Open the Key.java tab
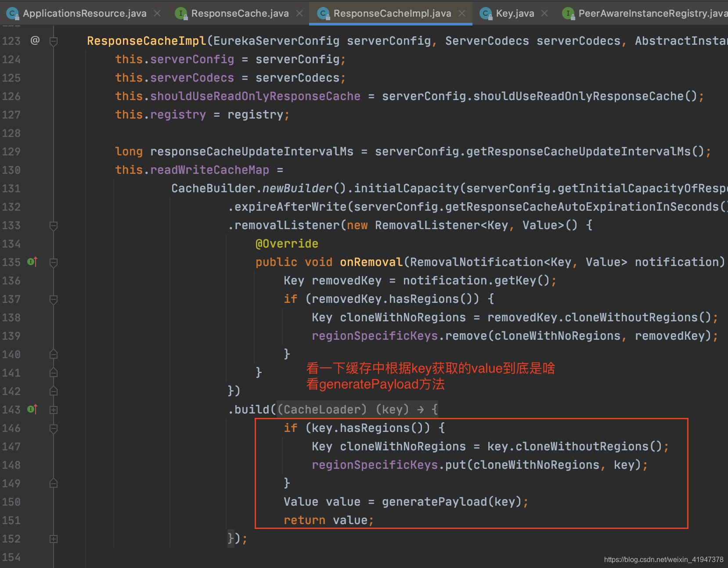The image size is (728, 568). (x=515, y=13)
